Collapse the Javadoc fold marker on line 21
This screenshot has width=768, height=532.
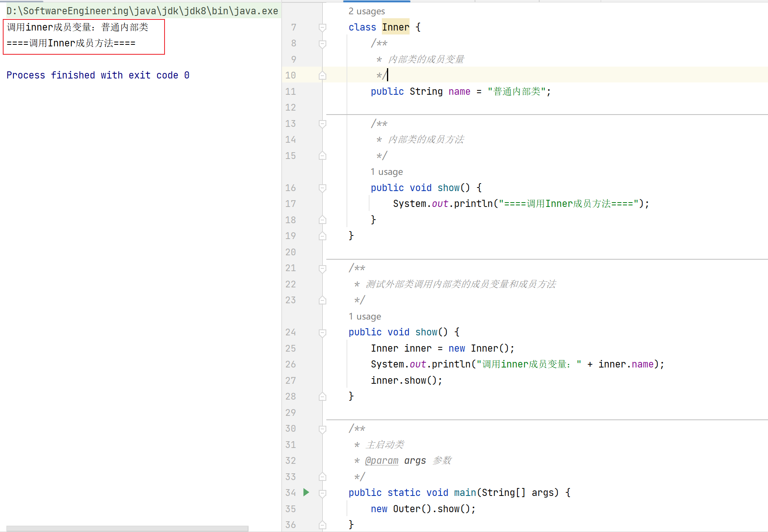(322, 268)
